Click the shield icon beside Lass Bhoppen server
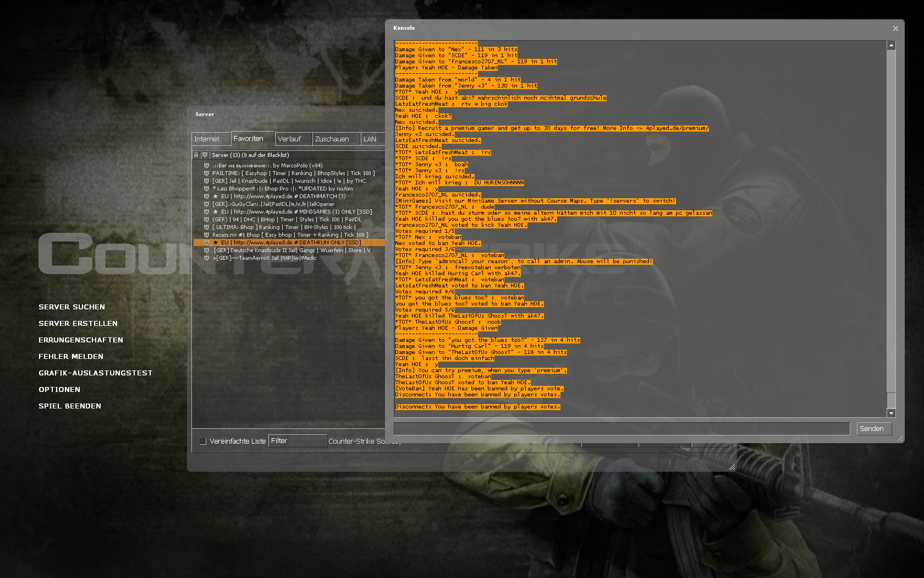This screenshot has height=578, width=924. coord(206,188)
